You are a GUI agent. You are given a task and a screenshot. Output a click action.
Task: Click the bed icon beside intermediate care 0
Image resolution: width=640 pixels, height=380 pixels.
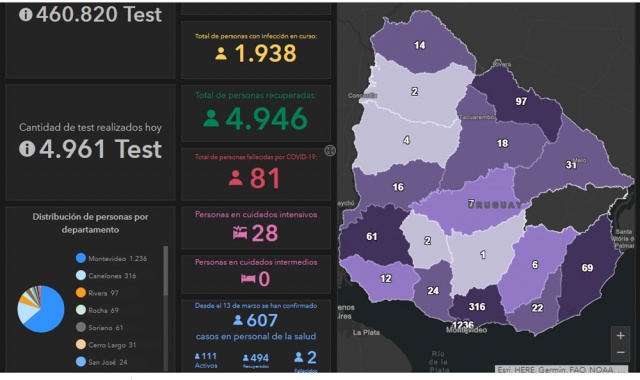point(248,279)
